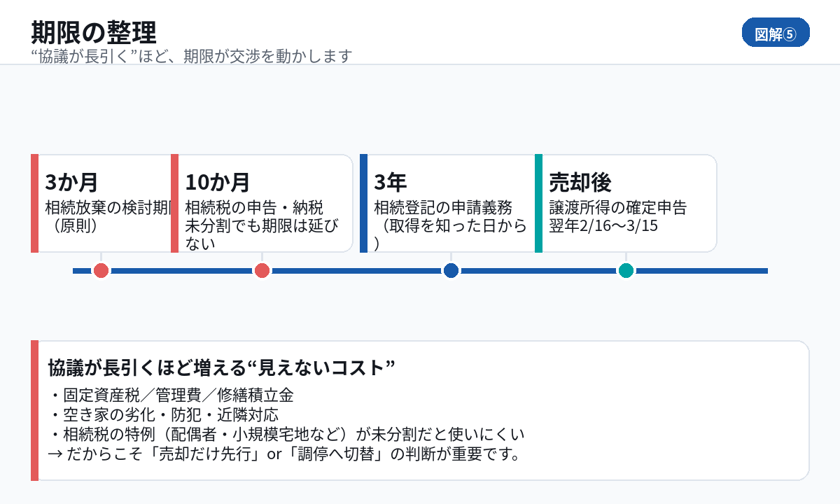Click the 期限の整理 slide title
The height and width of the screenshot is (504, 840).
[x=94, y=32]
